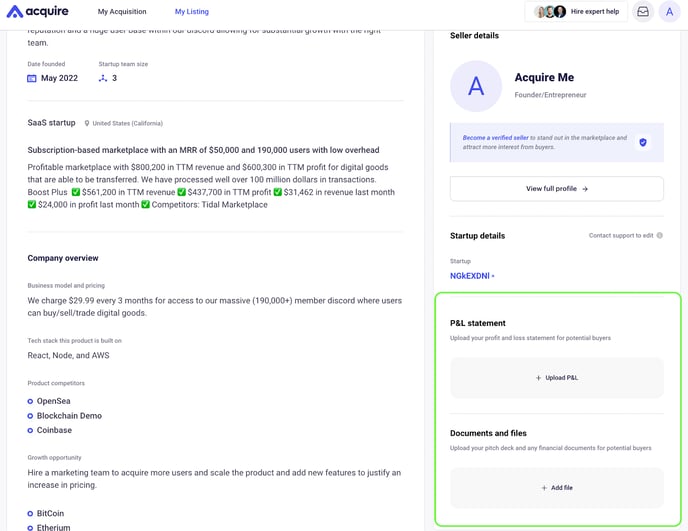This screenshot has width=688, height=531.
Task: Open the inbox icon in header
Action: (x=643, y=11)
